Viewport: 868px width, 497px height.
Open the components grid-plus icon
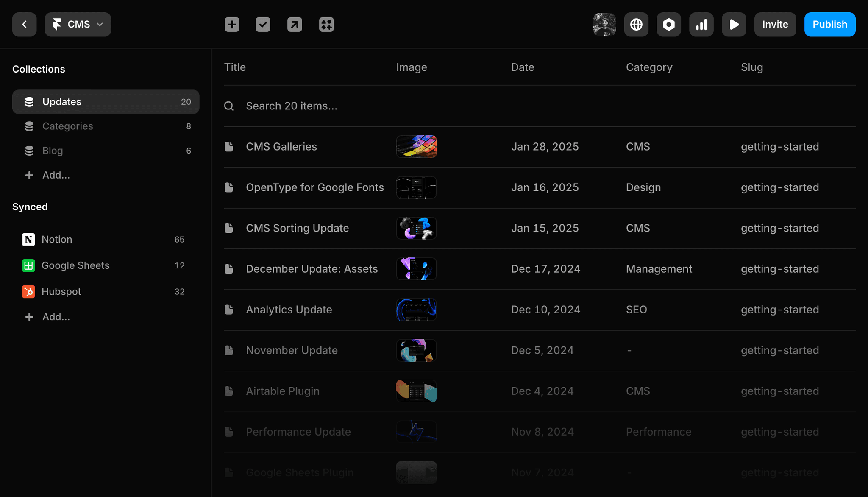(x=326, y=25)
